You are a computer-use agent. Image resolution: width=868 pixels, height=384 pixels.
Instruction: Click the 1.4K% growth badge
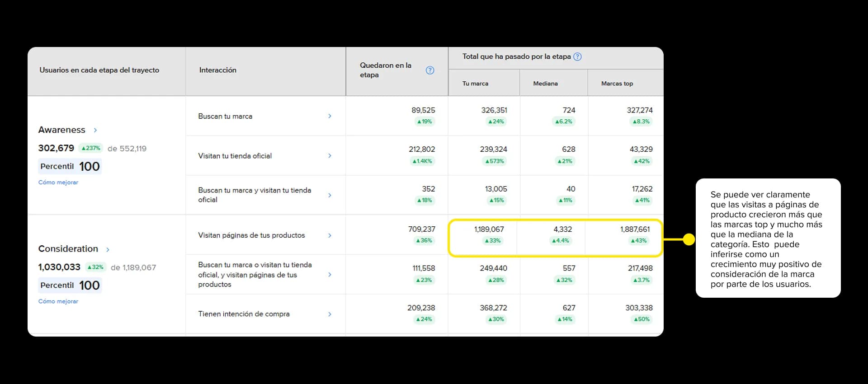coord(422,161)
